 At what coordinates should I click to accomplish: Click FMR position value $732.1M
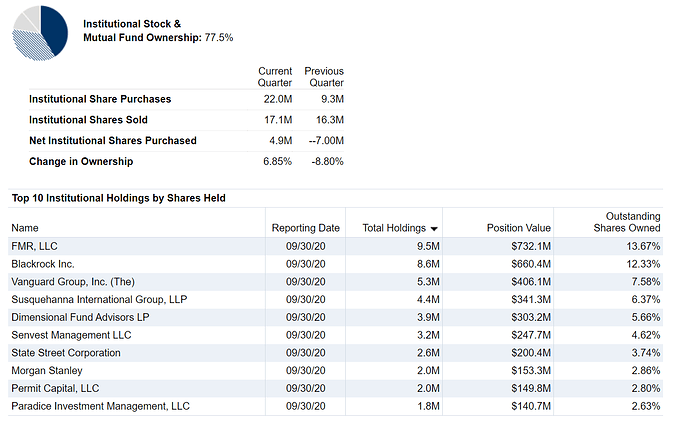pos(531,246)
